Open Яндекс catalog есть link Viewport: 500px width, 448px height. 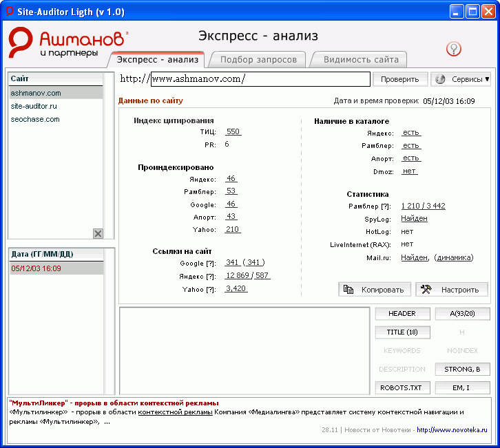pos(411,133)
